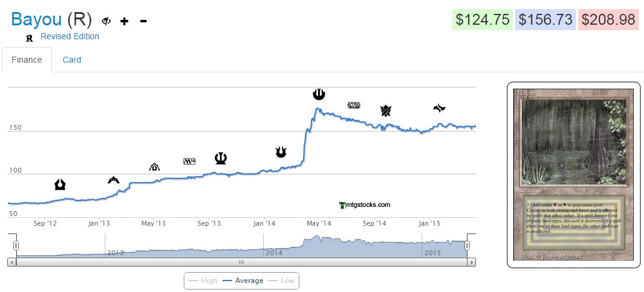The width and height of the screenshot is (644, 292).
Task: Click the M14 set marker
Action: [190, 161]
